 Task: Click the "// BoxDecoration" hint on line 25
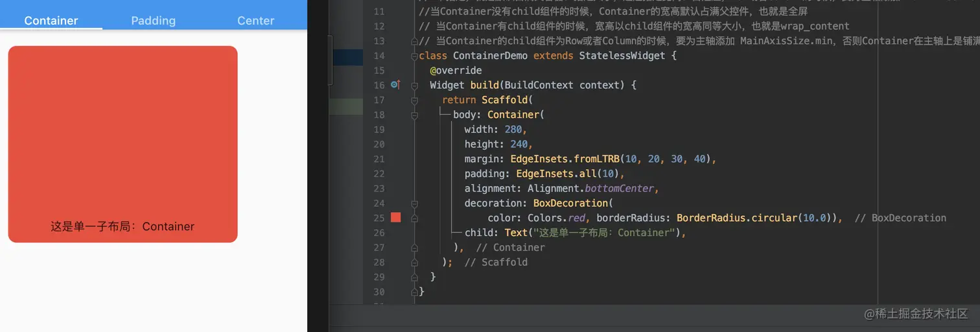[901, 218]
